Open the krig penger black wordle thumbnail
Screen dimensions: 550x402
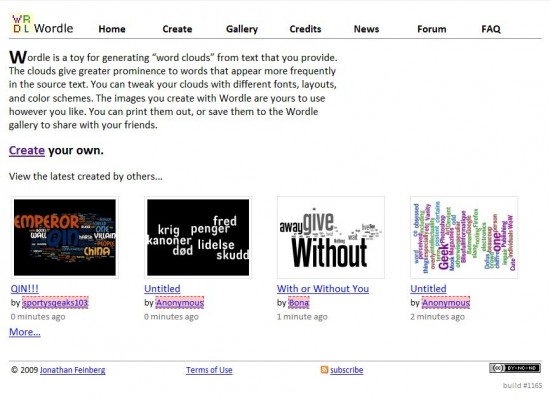pos(198,237)
